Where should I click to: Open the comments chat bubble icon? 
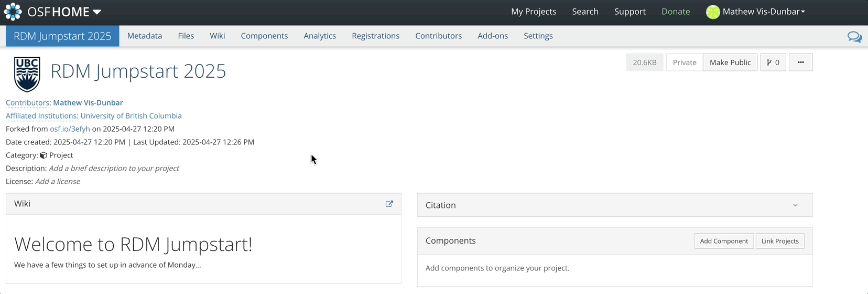[854, 37]
